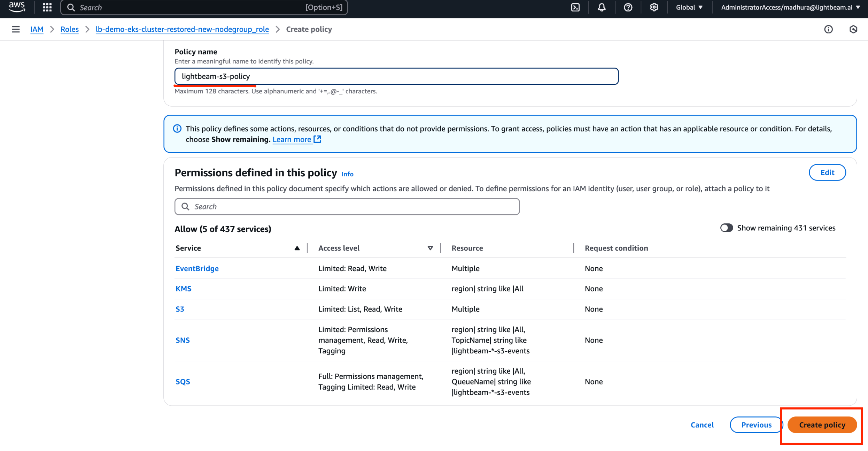Screen dimensions: 868x451
Task: Open the EventBridge service link
Action: point(197,269)
